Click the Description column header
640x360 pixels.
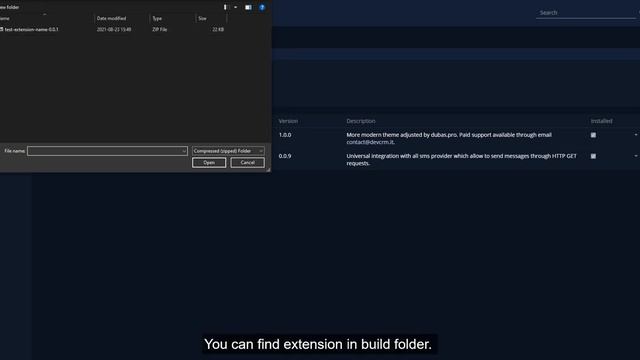coord(361,121)
